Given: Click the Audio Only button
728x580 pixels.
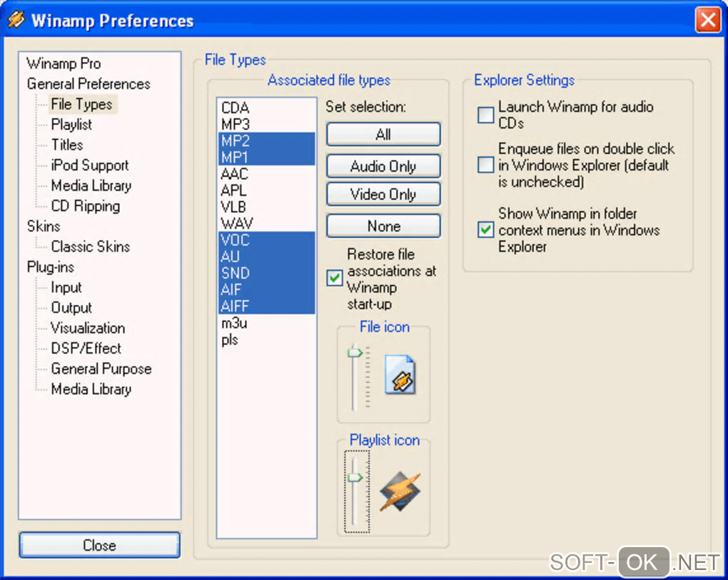Looking at the screenshot, I should pos(383,166).
